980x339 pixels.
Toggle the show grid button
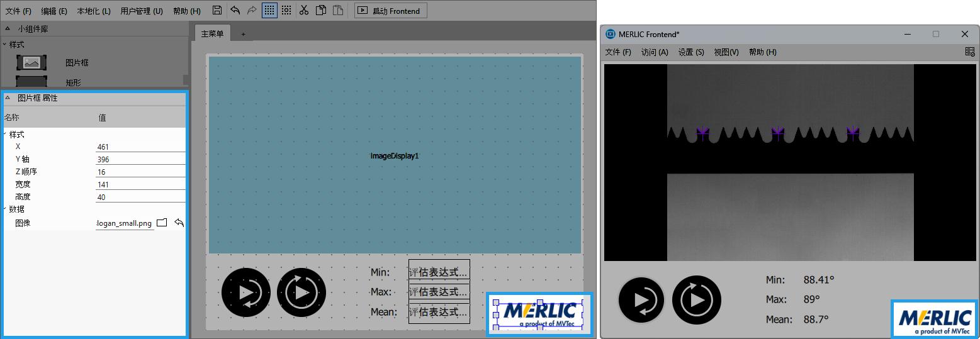(x=269, y=10)
